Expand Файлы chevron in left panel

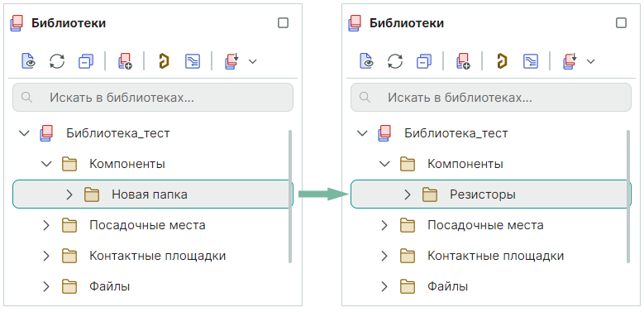click(46, 286)
